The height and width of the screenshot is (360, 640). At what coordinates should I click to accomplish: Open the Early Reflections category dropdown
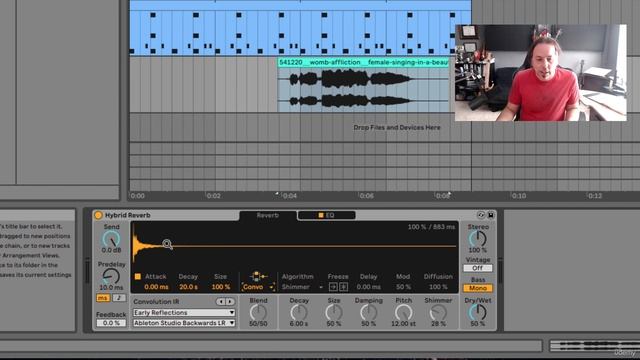pyautogui.click(x=184, y=313)
